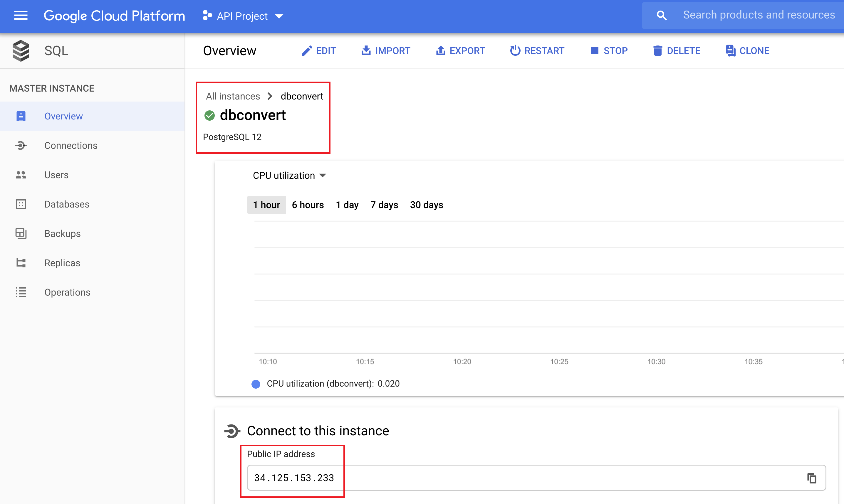The width and height of the screenshot is (844, 504).
Task: Click the EDIT button label
Action: pyautogui.click(x=326, y=51)
